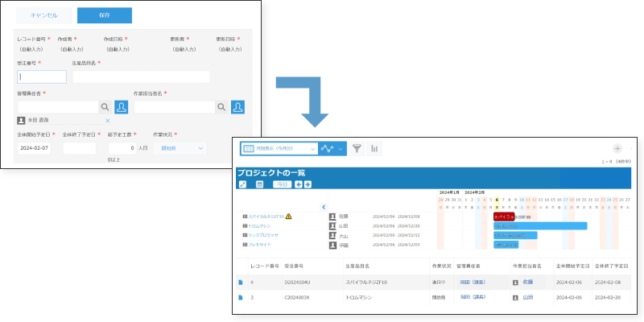
Task: Click the 総予定工数 number field
Action: [x=122, y=148]
